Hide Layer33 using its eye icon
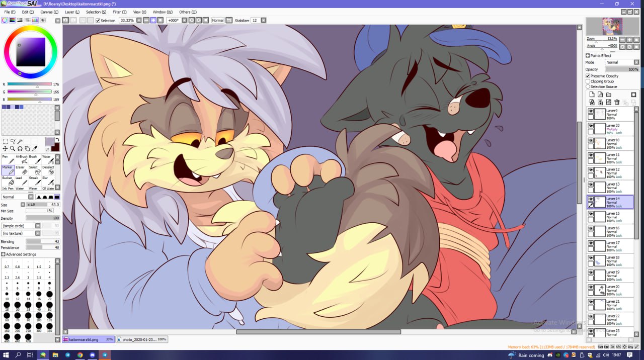Image resolution: width=644 pixels, height=360 pixels. [591, 126]
